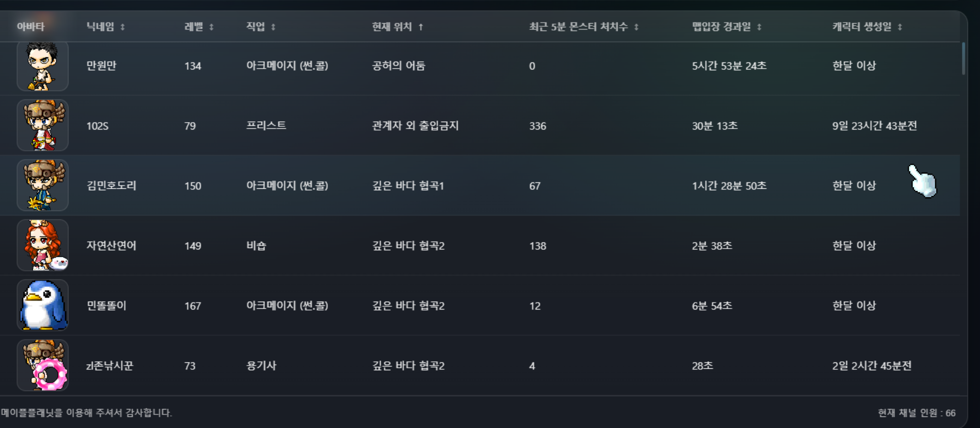Click the vertical scrollbar thumb of the table
Screen dimensions: 980x428
963,58
